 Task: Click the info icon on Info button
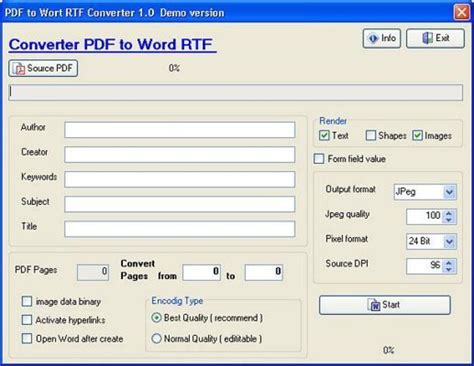click(x=373, y=38)
